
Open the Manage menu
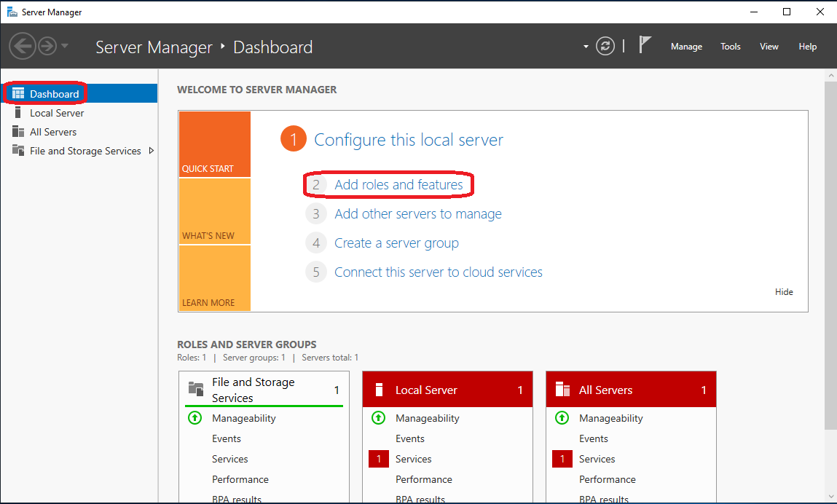[x=686, y=46]
